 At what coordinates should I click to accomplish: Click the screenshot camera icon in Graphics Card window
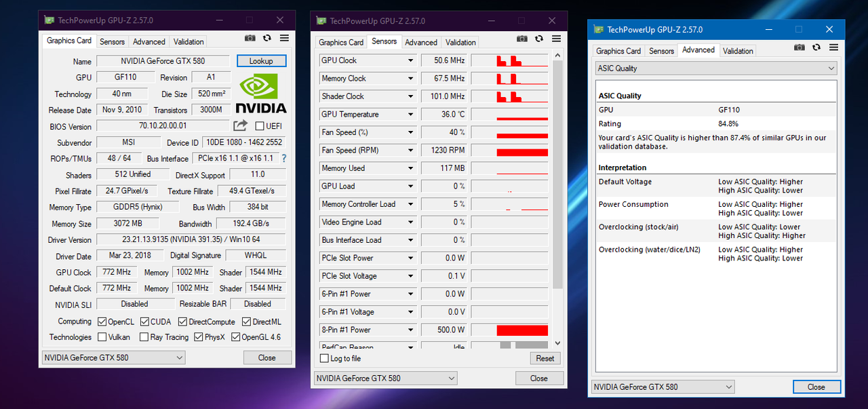coord(250,39)
